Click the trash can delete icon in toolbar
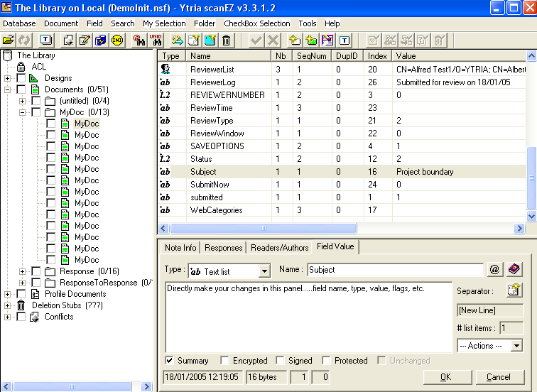537x392 pixels. (x=226, y=40)
